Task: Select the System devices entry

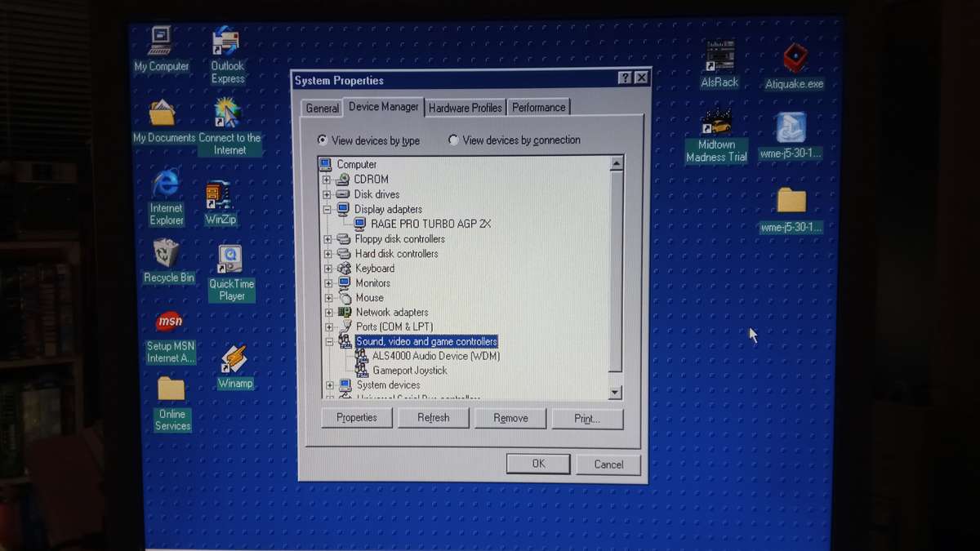Action: (389, 384)
